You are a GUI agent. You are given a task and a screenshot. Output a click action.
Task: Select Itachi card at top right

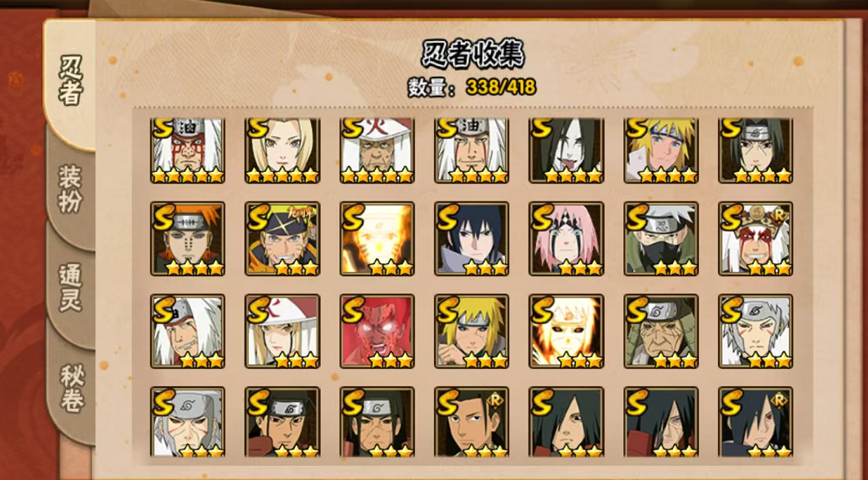tap(755, 151)
